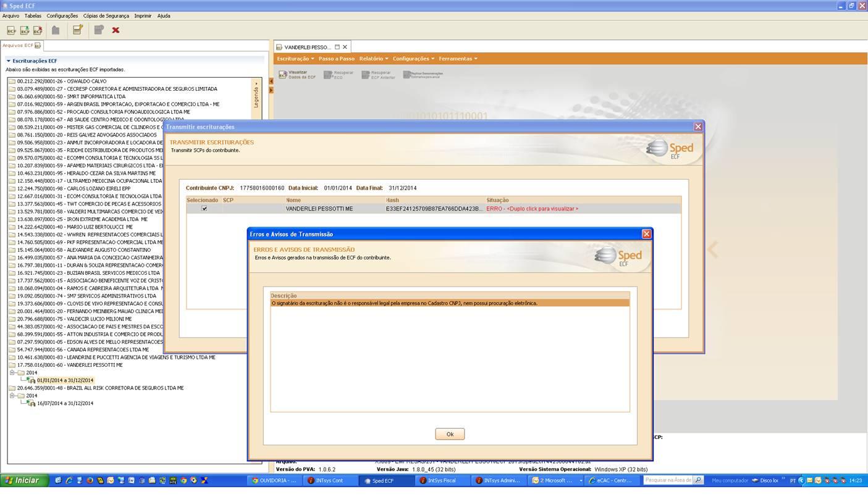Viewport: 868px width, 502px height.
Task: Close the Erros e Avisos de Transmissão dialog
Action: 646,234
